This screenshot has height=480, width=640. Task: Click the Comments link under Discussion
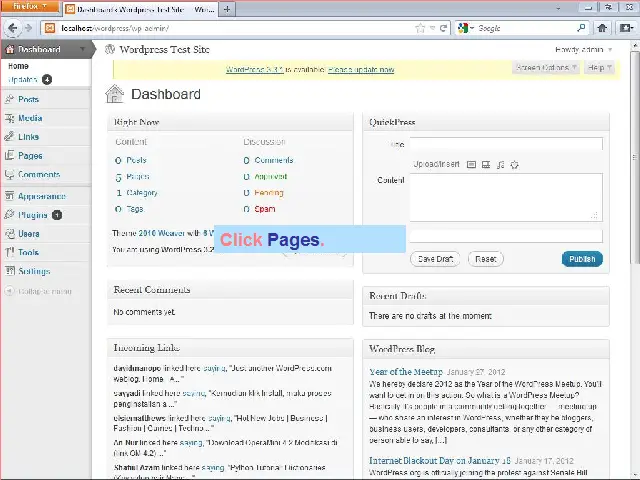click(x=274, y=160)
